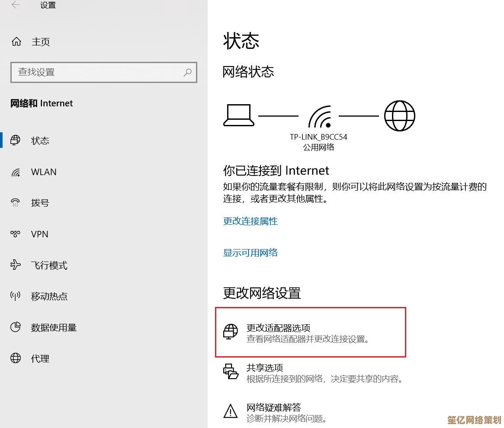Click the 移动热点 hotspot icon
504x428 pixels.
pyautogui.click(x=16, y=296)
